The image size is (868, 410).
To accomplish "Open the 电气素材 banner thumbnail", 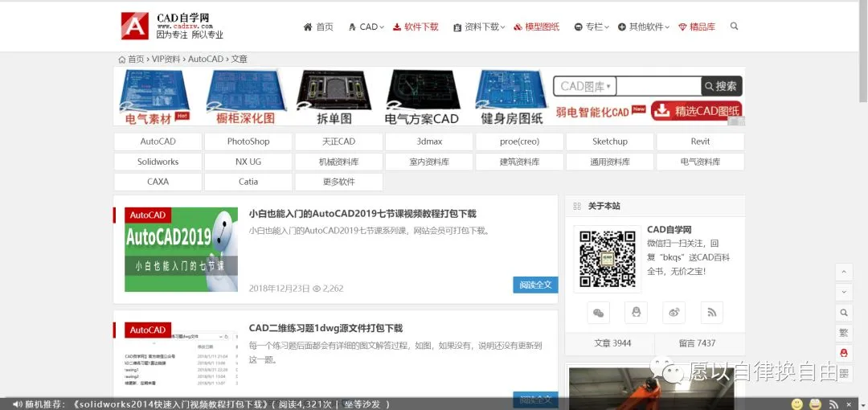I will (x=154, y=97).
